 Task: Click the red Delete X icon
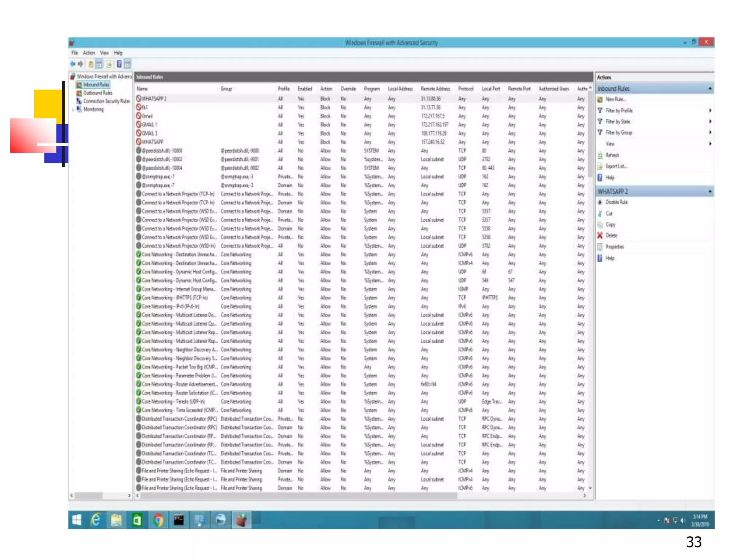(x=600, y=236)
